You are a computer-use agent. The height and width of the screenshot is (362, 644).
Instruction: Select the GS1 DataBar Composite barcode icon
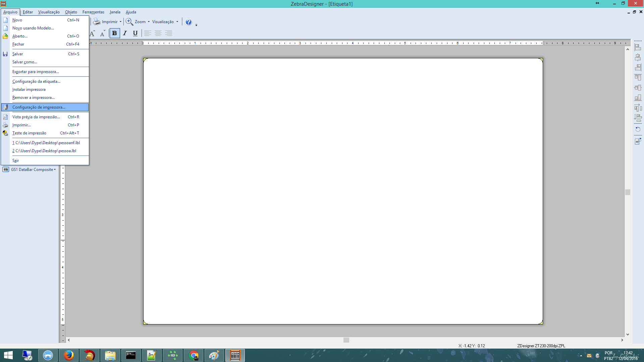[6, 170]
